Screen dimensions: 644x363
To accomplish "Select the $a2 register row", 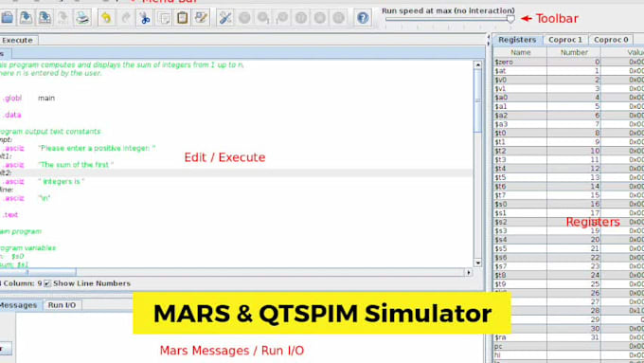I will click(569, 116).
